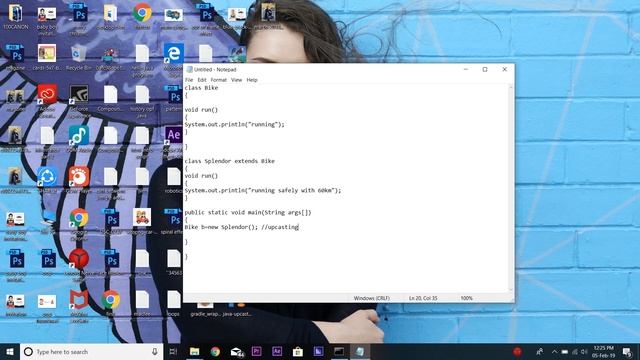Select the 'loops' file on desktop
Viewport: 640px width, 360px height.
[173, 303]
